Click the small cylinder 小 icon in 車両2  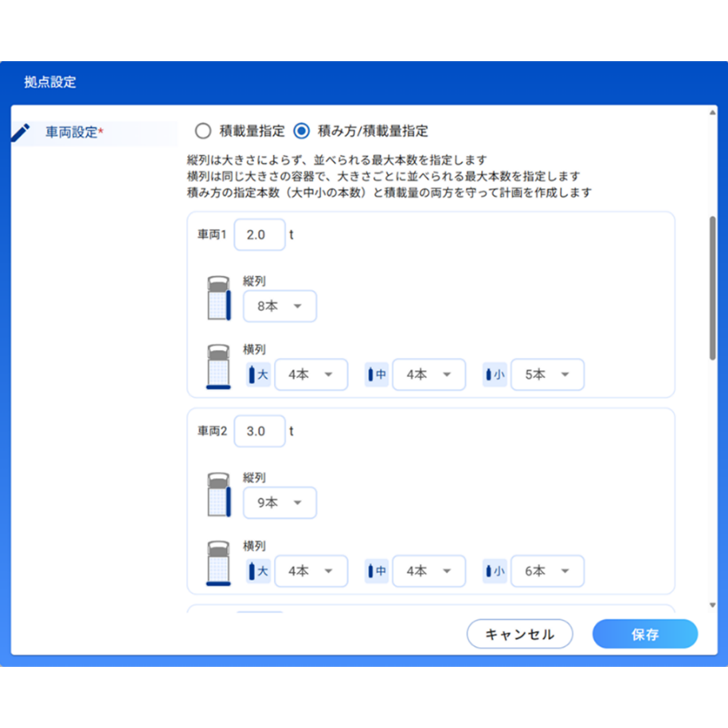click(495, 571)
